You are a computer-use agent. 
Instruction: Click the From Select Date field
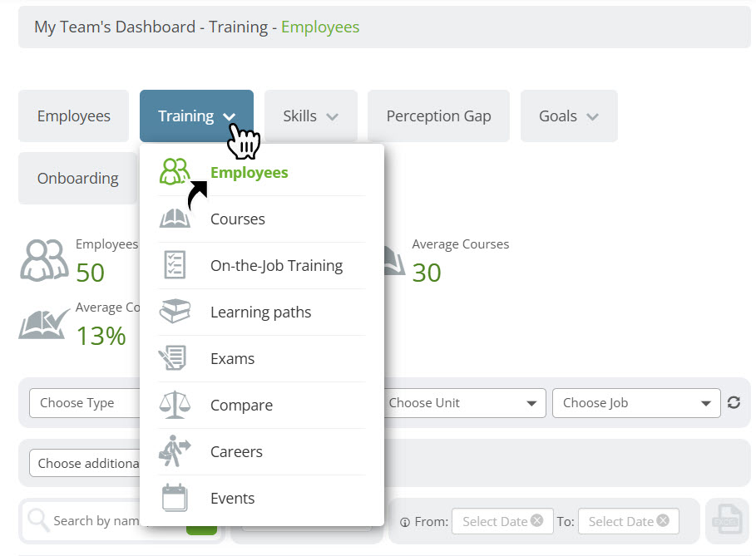pyautogui.click(x=502, y=521)
